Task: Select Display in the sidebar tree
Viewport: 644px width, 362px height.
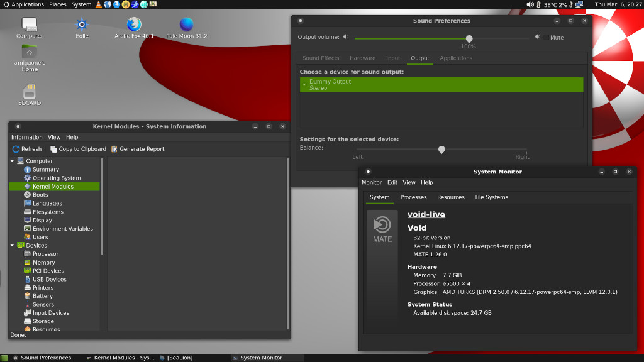Action: (42, 221)
